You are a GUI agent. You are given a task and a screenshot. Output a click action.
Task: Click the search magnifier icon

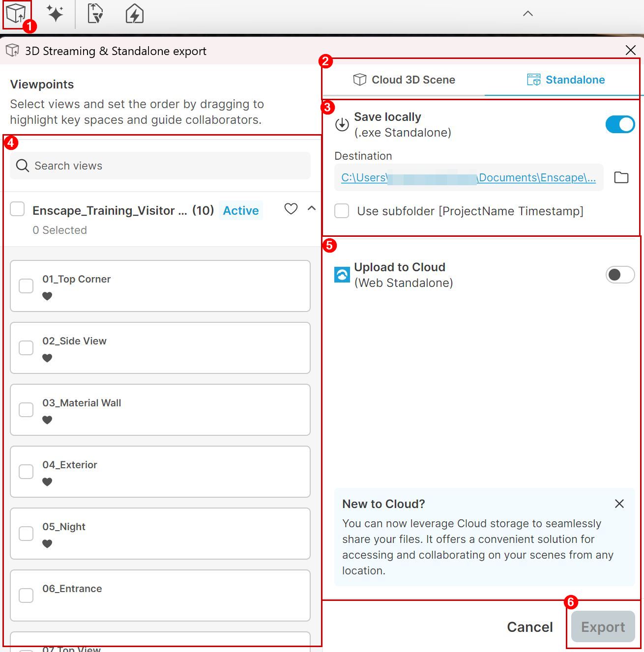pos(23,166)
